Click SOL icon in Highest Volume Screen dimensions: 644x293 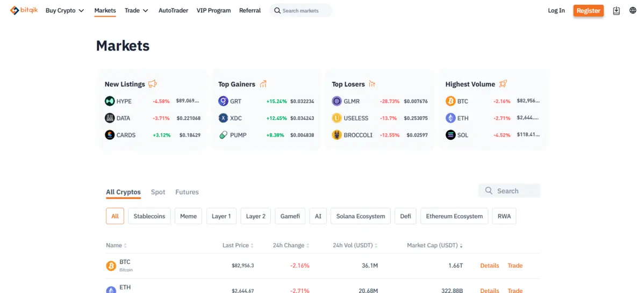click(450, 135)
